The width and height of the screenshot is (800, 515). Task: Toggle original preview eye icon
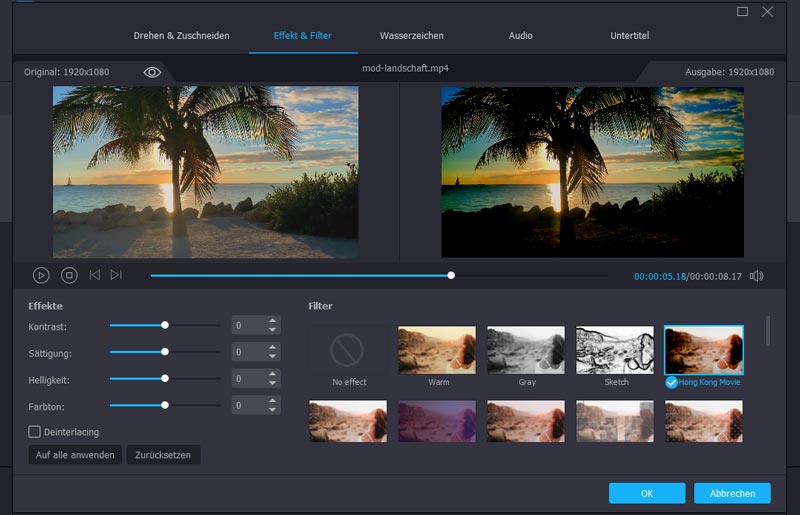tap(152, 72)
